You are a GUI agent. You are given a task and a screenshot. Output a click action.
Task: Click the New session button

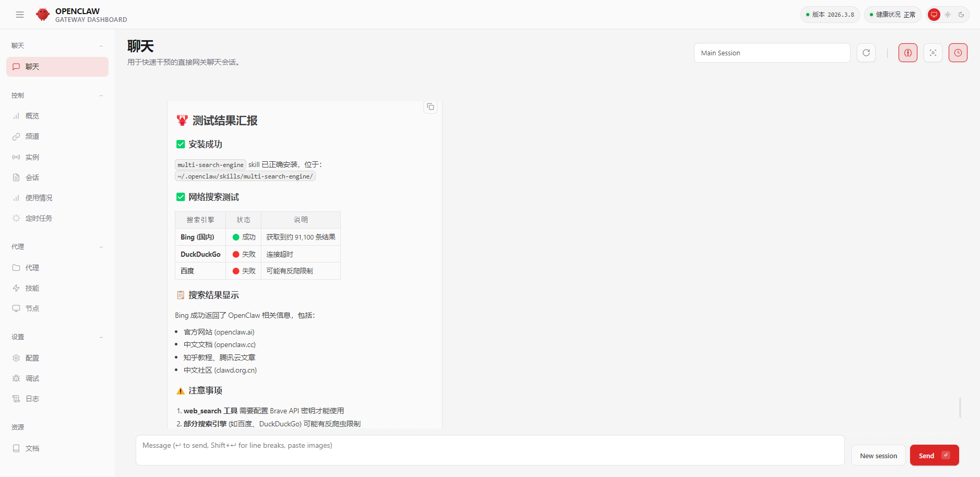878,456
